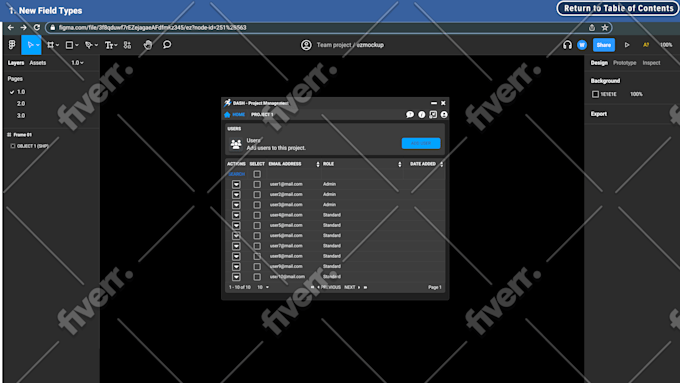Click DASH running-man logo icon
680x383 pixels.
pyautogui.click(x=228, y=103)
